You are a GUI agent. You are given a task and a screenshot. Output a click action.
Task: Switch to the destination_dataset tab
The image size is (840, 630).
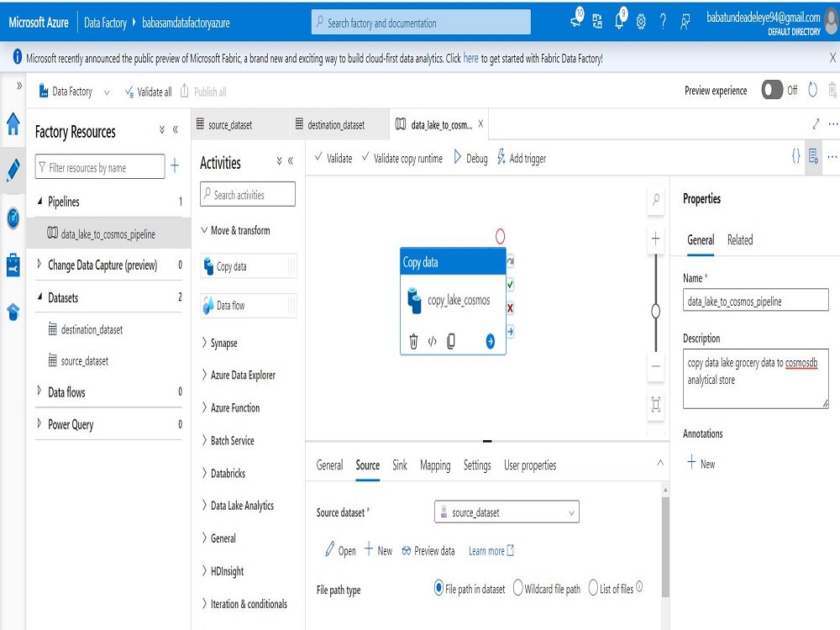[339, 125]
